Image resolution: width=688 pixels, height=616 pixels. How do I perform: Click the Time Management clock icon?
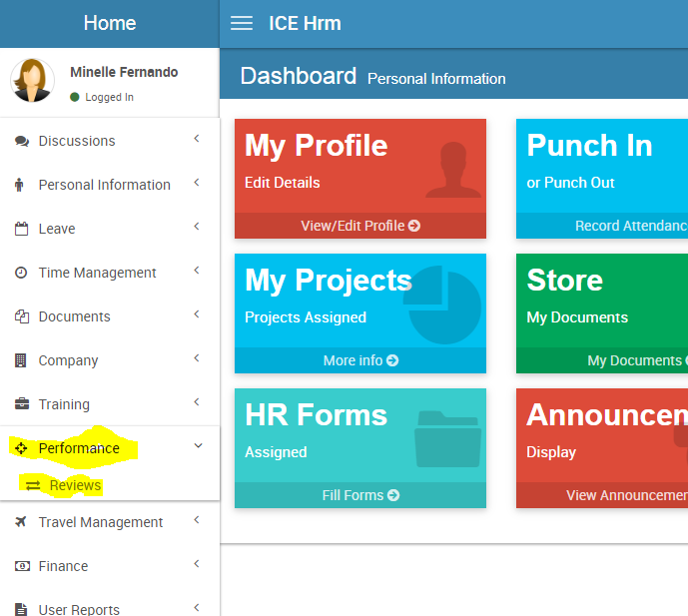click(21, 273)
